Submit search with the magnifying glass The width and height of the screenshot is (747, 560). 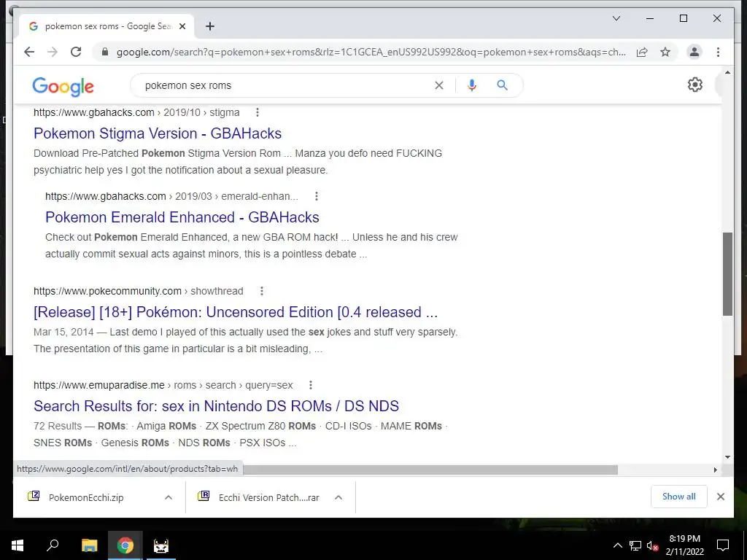coord(502,85)
